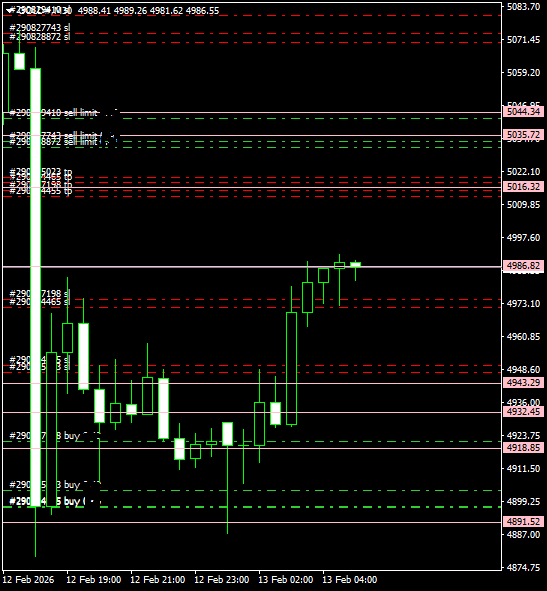Select the pink 4943.29 price tag

pyautogui.click(x=523, y=383)
